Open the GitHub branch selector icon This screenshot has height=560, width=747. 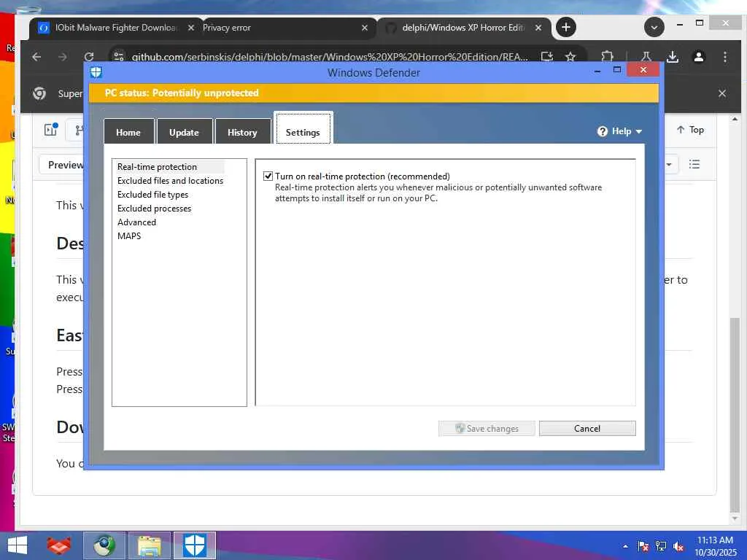pos(79,130)
